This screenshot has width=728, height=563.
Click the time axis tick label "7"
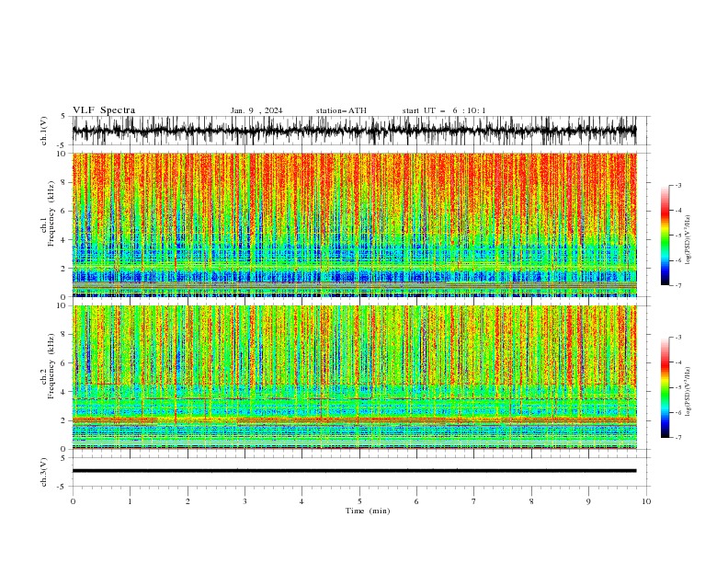[x=474, y=501]
